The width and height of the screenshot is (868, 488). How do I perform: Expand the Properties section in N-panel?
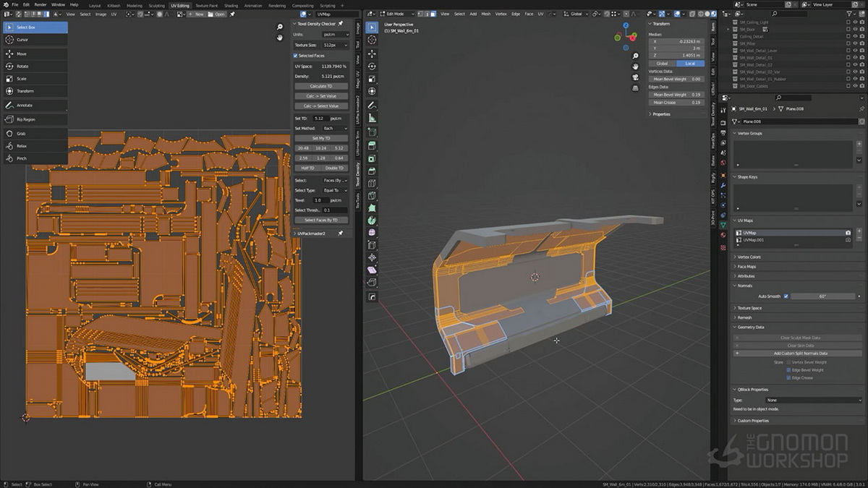[661, 114]
